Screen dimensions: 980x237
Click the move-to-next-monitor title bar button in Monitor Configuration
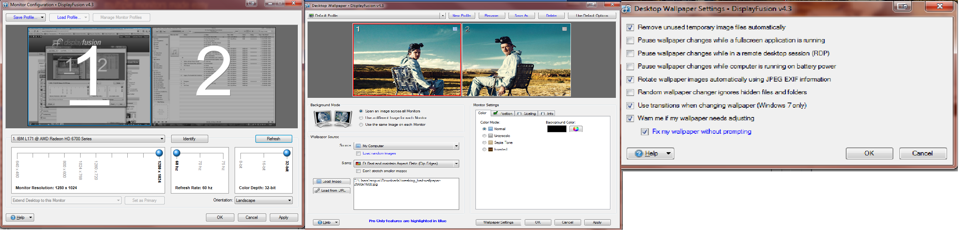point(251,3)
